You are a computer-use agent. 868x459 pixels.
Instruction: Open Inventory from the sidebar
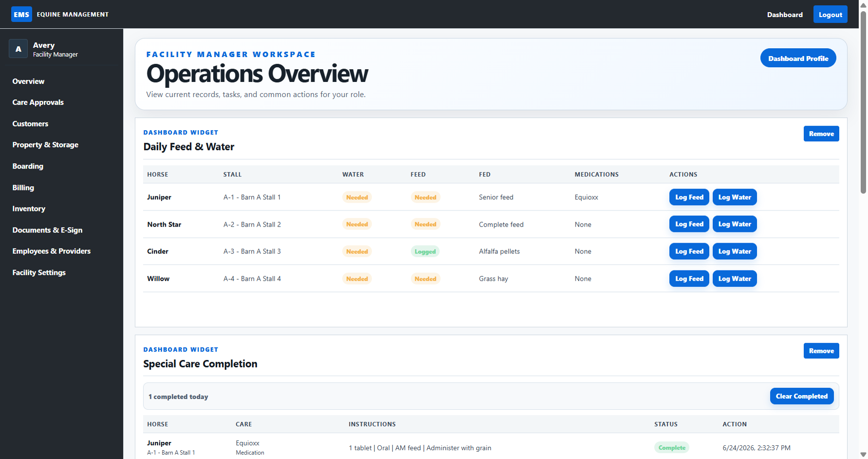[x=29, y=209]
